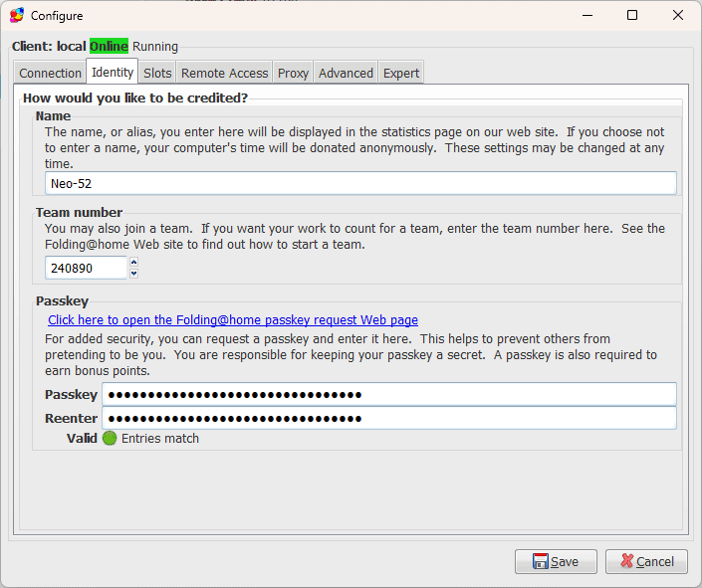Click the green Online status label
Viewport: 702px width, 588px height.
(x=109, y=46)
